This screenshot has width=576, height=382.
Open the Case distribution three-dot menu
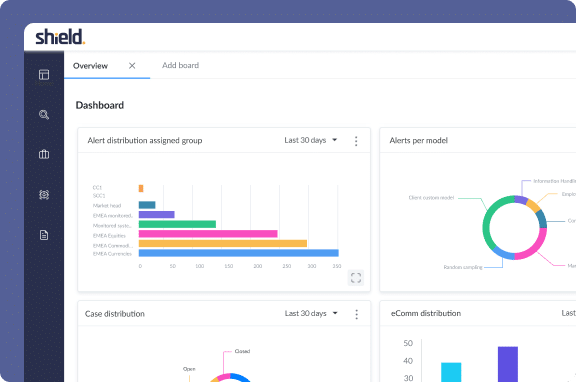click(356, 314)
